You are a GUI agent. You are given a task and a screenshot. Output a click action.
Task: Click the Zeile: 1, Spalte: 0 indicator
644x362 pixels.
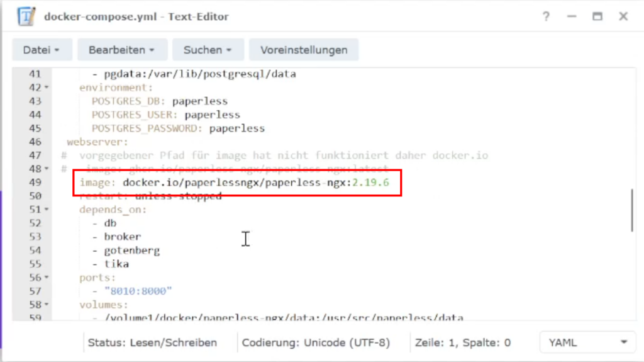(x=462, y=342)
